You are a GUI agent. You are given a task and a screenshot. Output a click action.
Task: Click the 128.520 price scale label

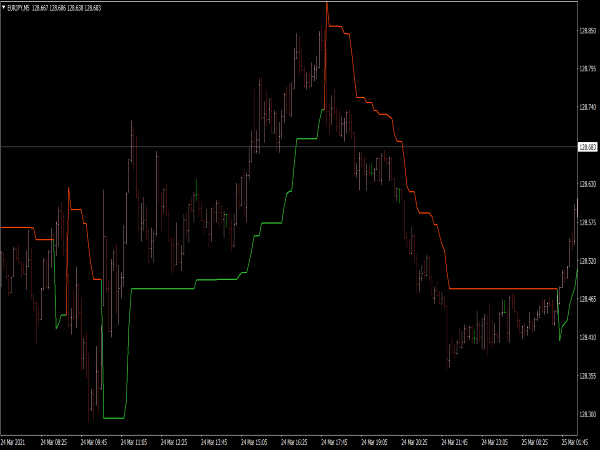coord(588,261)
